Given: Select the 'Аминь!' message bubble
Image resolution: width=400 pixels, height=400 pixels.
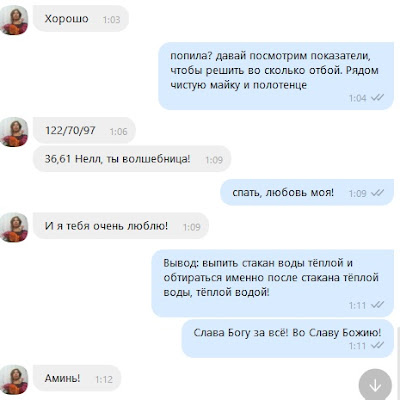Looking at the screenshot, I should [x=77, y=378].
